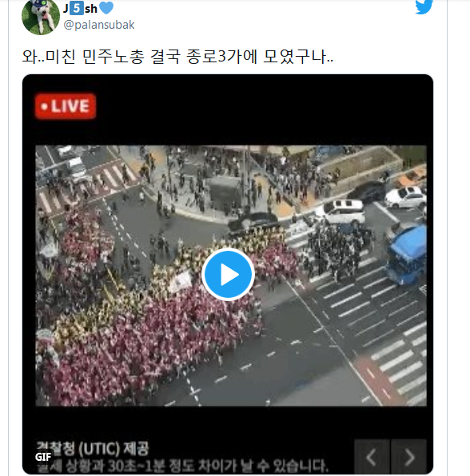Play the embedded GIF video
Screen dimensions: 470x476
(x=228, y=275)
